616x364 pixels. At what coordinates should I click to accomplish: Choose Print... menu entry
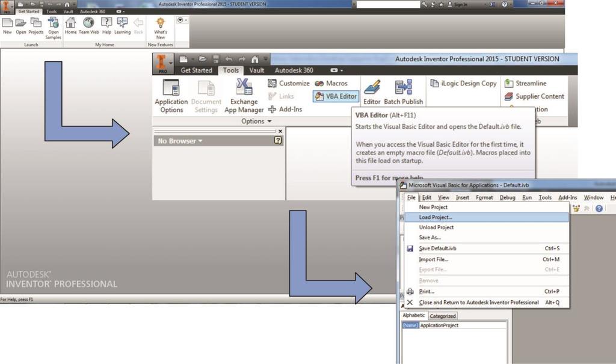[486, 292]
